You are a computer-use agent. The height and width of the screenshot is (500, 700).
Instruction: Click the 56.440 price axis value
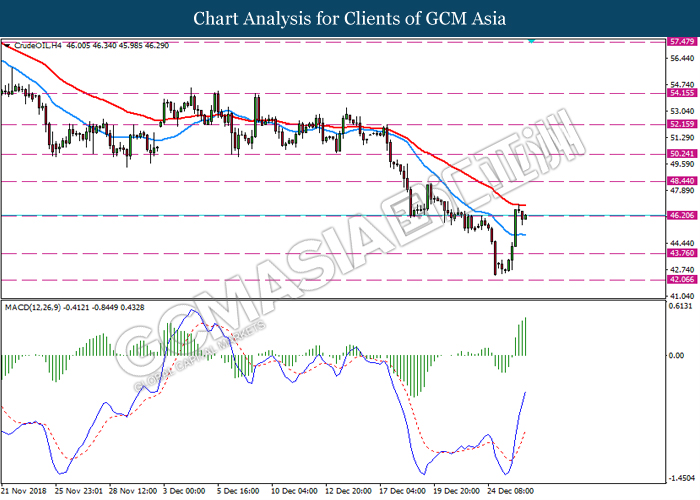coord(682,58)
